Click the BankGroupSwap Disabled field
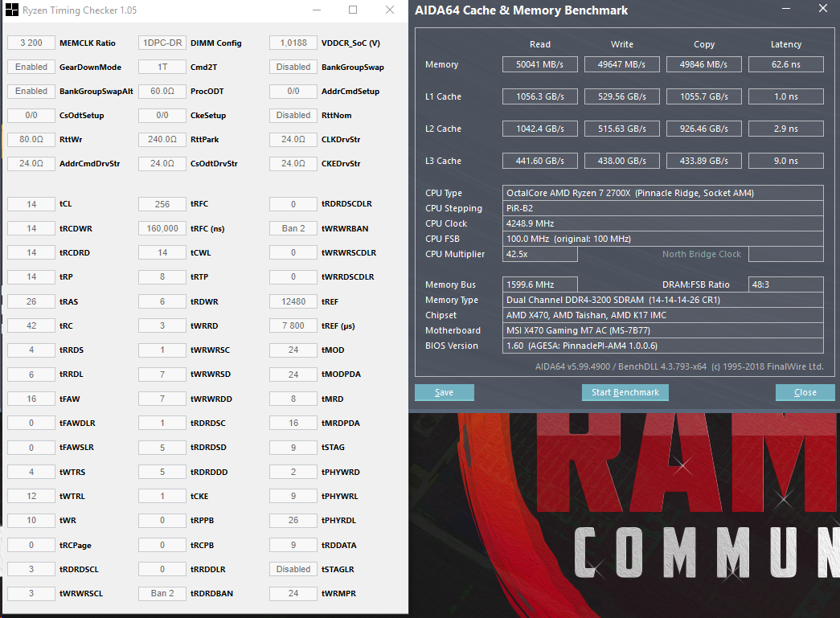Viewport: 840px width, 618px height. click(293, 67)
